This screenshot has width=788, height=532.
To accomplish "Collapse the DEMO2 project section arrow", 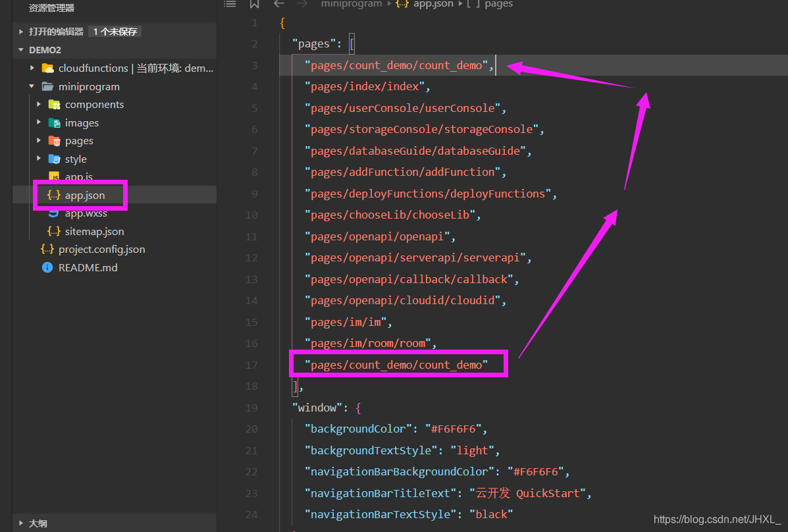I will 21,50.
